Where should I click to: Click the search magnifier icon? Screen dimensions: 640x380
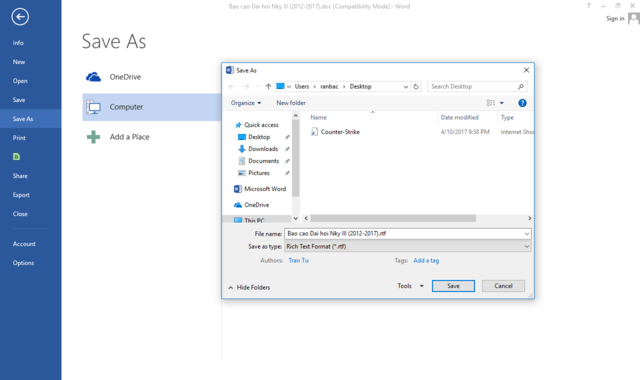tap(521, 87)
